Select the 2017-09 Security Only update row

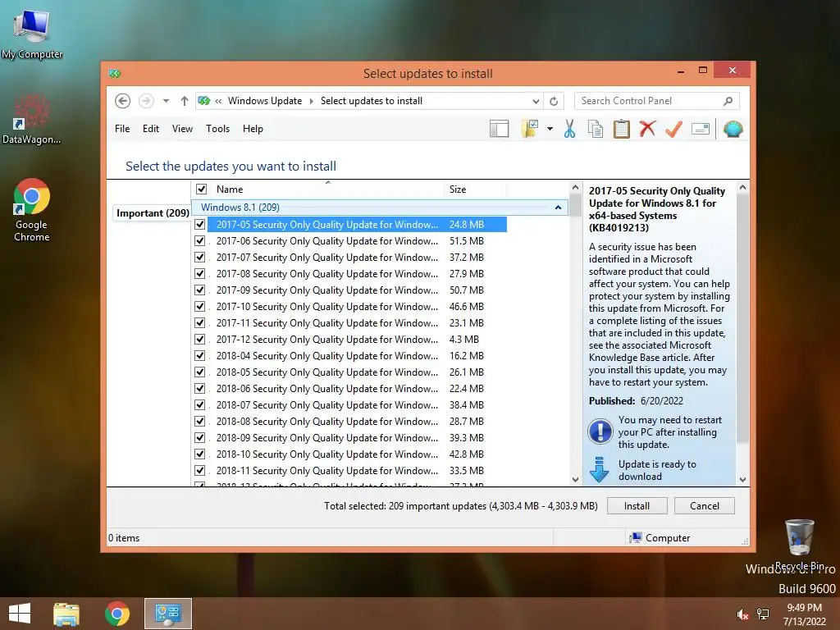[350, 290]
